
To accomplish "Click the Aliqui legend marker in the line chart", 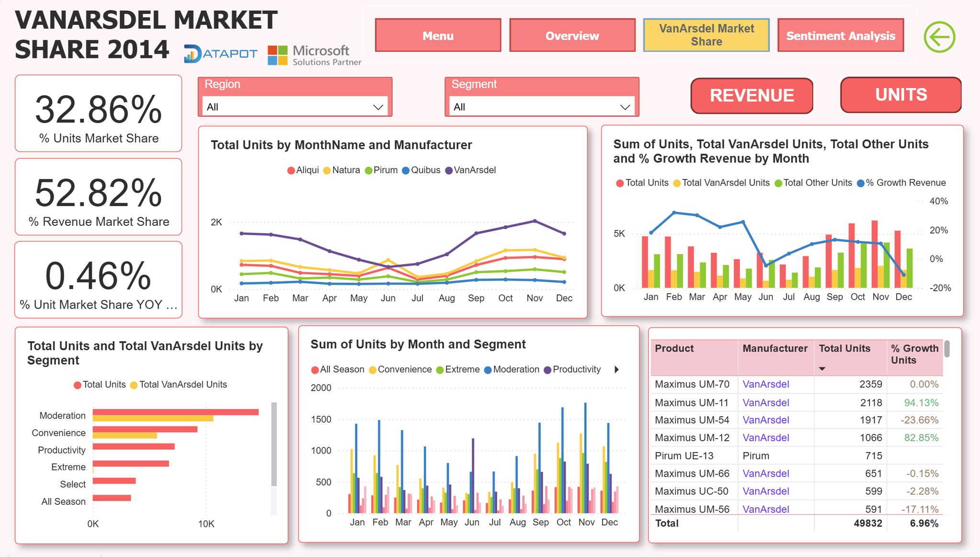I will point(290,170).
